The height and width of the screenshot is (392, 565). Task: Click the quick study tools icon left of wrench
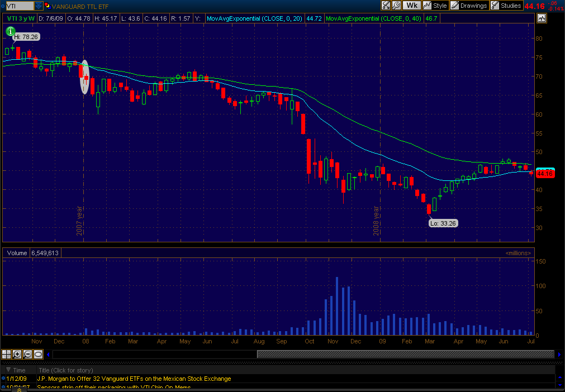386,6
